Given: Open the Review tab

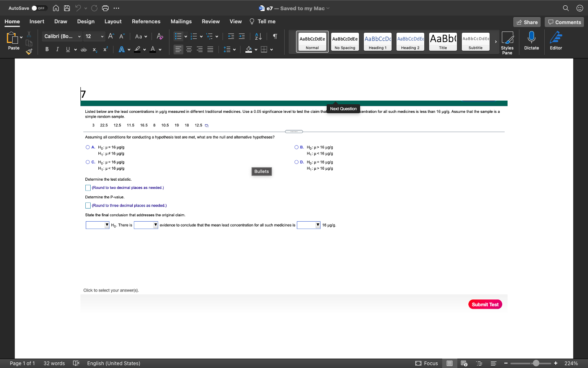Looking at the screenshot, I should click(x=211, y=22).
